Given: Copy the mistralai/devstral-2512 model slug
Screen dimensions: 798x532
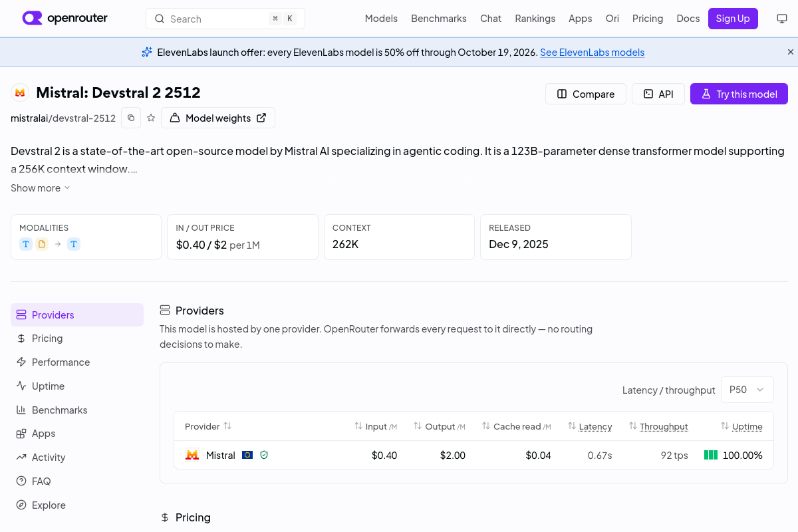Looking at the screenshot, I should point(131,118).
